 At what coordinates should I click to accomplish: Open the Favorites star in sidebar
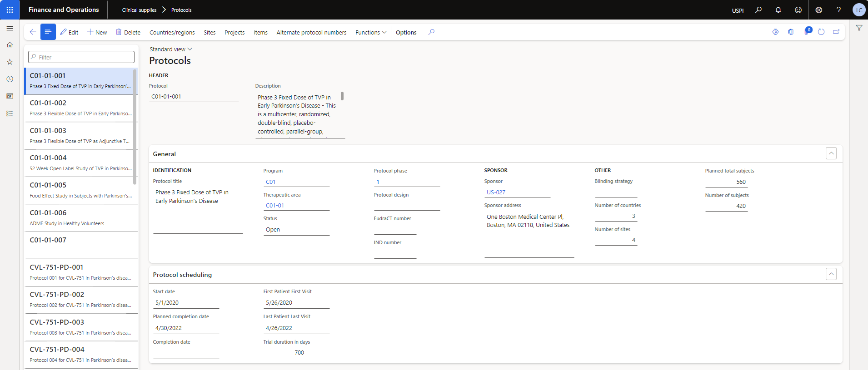(10, 62)
